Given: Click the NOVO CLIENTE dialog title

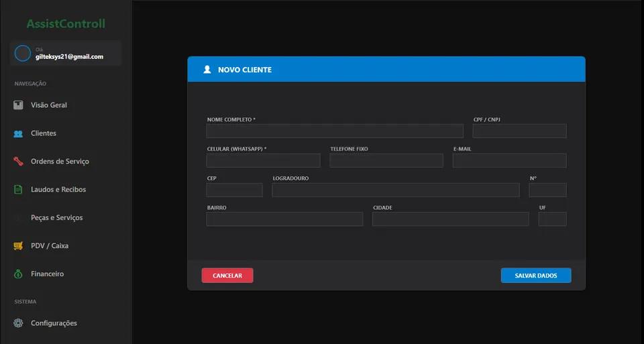Looking at the screenshot, I should coord(245,70).
